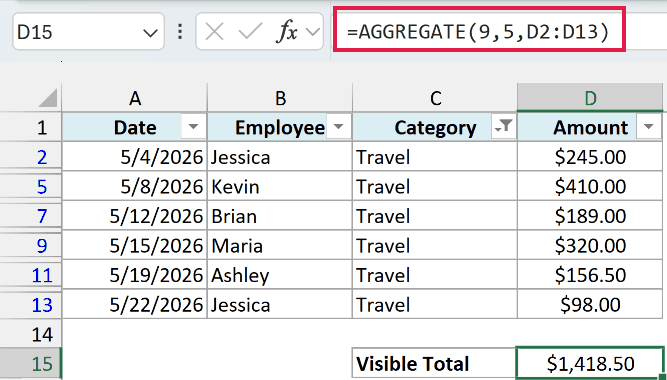Click the Kevin employee cell
This screenshot has width=667, height=380.
(280, 186)
